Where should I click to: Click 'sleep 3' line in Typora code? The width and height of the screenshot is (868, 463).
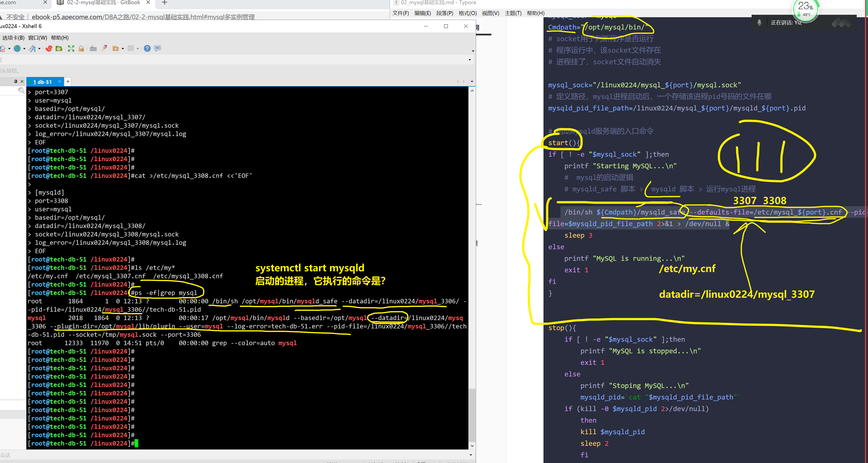click(578, 235)
